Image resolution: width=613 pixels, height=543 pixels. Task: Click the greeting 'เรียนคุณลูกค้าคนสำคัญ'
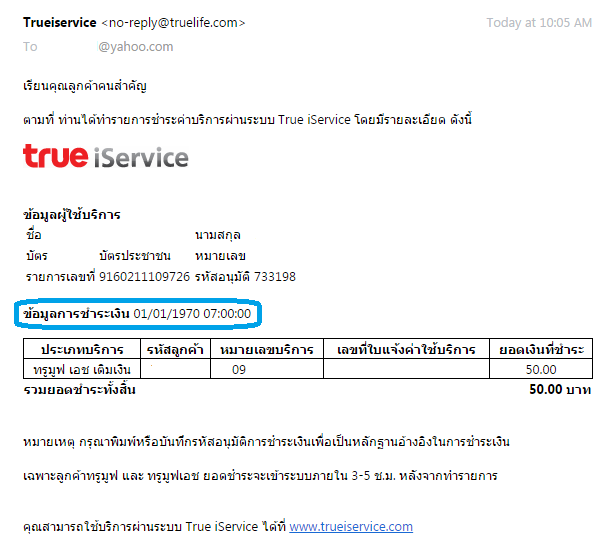click(85, 86)
